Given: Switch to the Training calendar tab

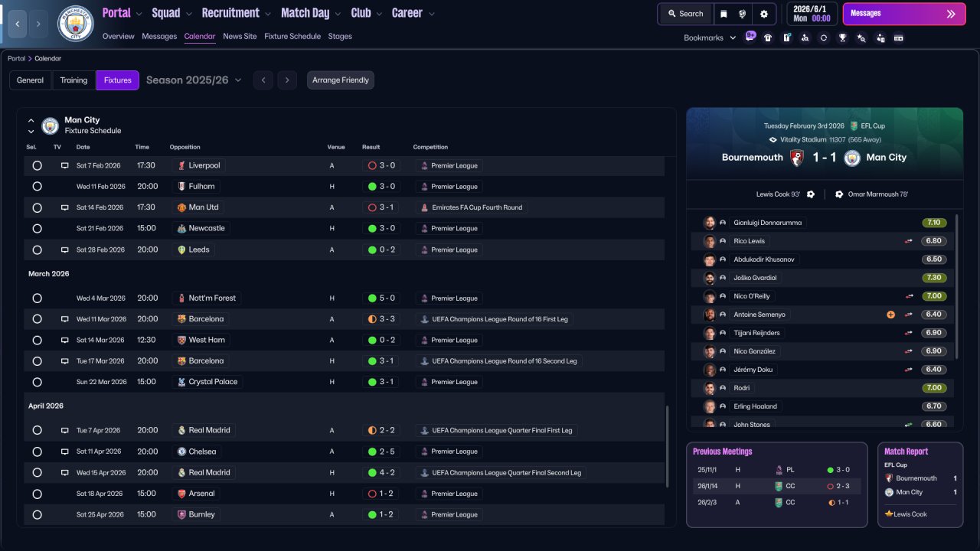Looking at the screenshot, I should tap(74, 80).
